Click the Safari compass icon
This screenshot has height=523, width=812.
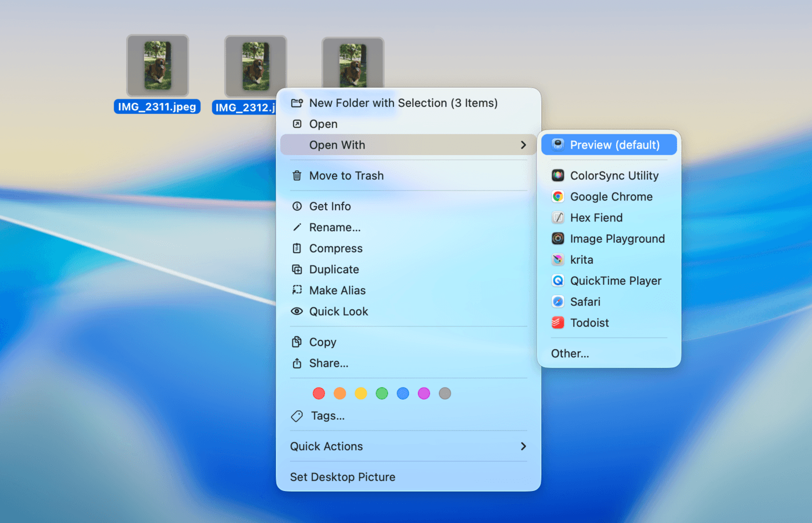point(558,302)
